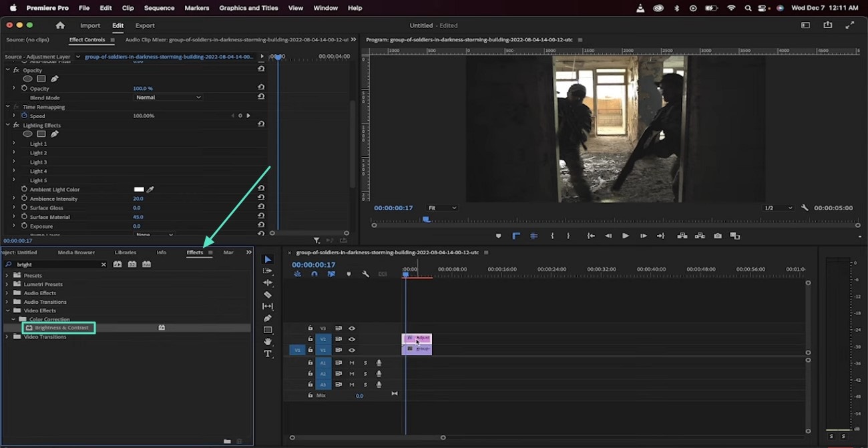The image size is (868, 448).
Task: Go to Out point in Program monitor
Action: click(x=660, y=236)
